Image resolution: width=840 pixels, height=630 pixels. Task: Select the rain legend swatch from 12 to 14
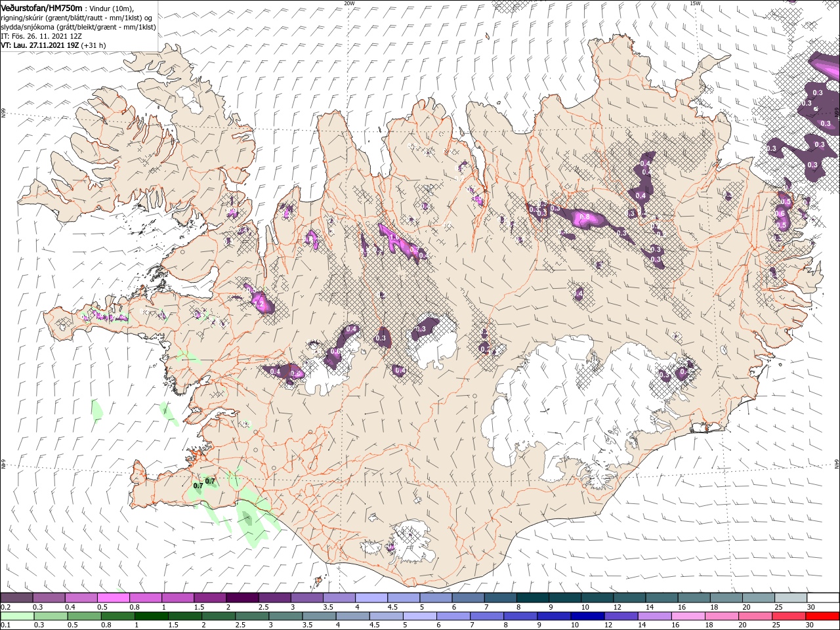click(621, 616)
